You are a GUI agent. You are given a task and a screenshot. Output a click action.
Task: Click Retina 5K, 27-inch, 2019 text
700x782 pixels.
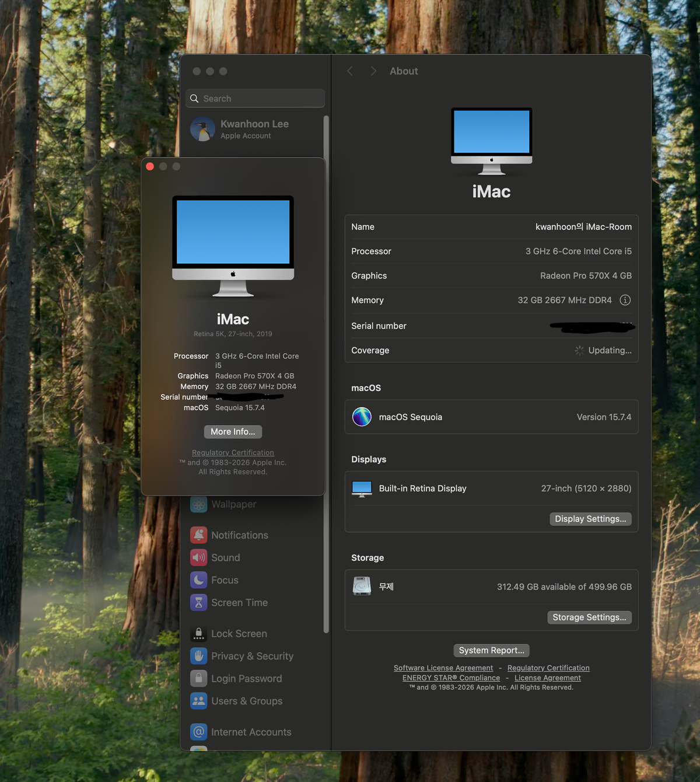[233, 334]
